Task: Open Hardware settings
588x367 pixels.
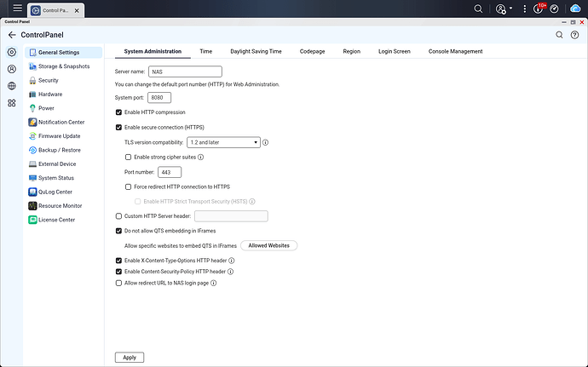Action: 63,95
